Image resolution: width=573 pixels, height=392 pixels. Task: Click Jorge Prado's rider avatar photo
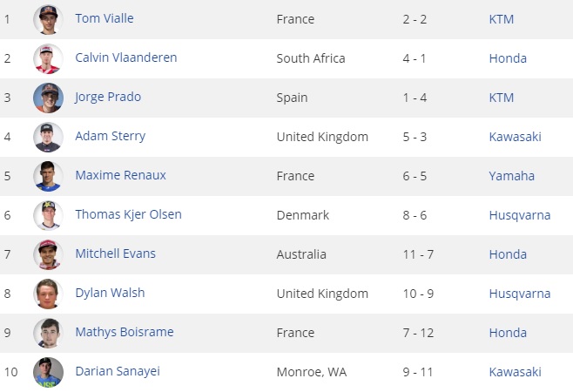click(x=48, y=98)
